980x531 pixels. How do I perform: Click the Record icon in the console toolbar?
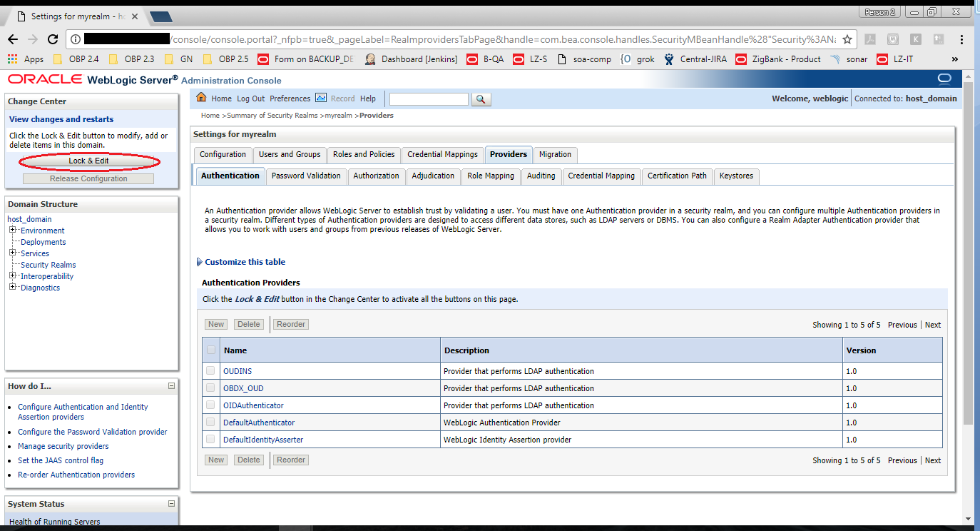[x=321, y=98]
